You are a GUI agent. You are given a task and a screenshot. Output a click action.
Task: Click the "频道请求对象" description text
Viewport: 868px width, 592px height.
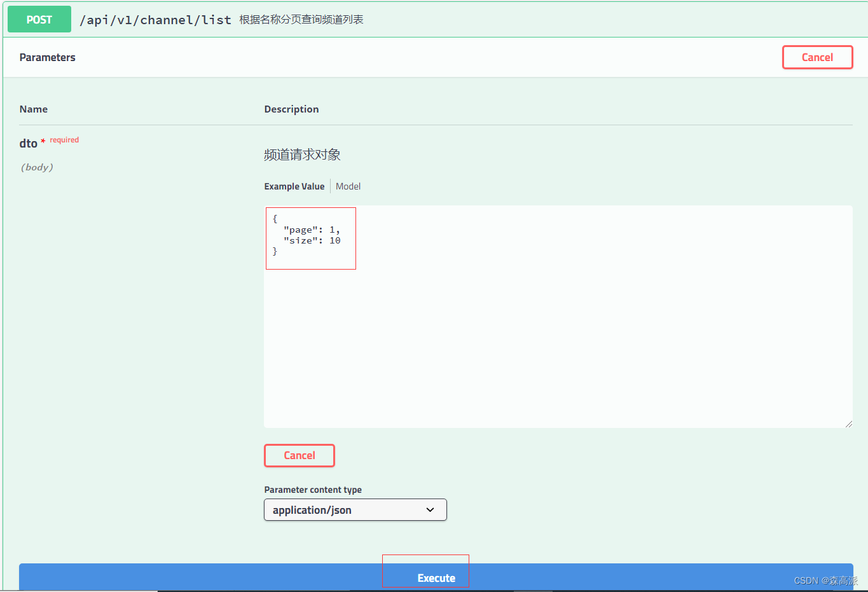tap(303, 155)
